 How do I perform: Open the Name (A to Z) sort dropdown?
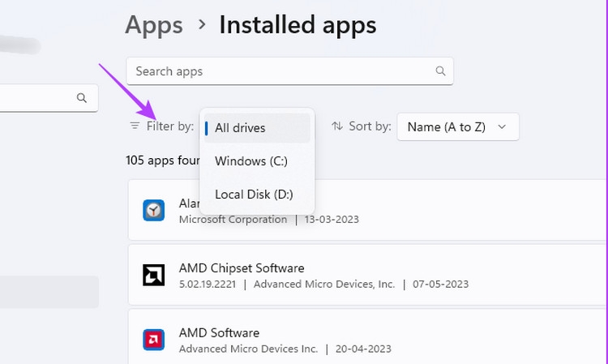457,126
